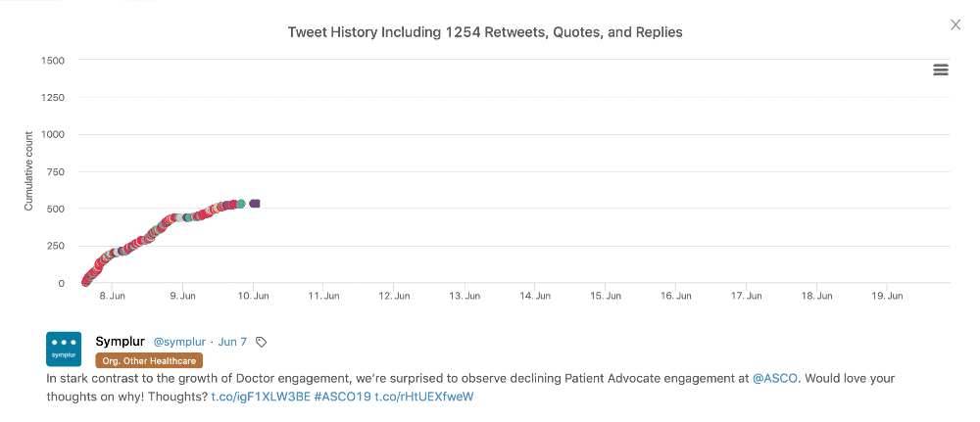Viewport: 980px width, 422px height.
Task: Open the chart hamburger context menu
Action: (940, 70)
